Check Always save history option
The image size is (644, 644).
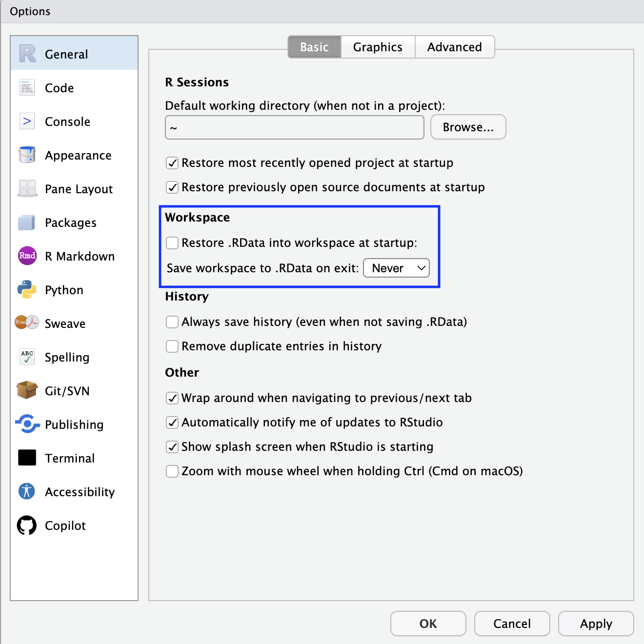click(x=172, y=322)
